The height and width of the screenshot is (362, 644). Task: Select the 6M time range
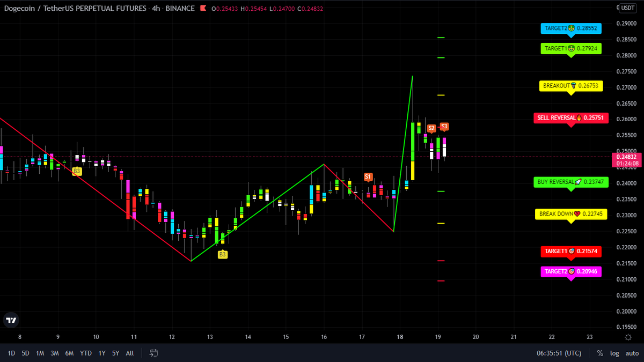point(69,353)
